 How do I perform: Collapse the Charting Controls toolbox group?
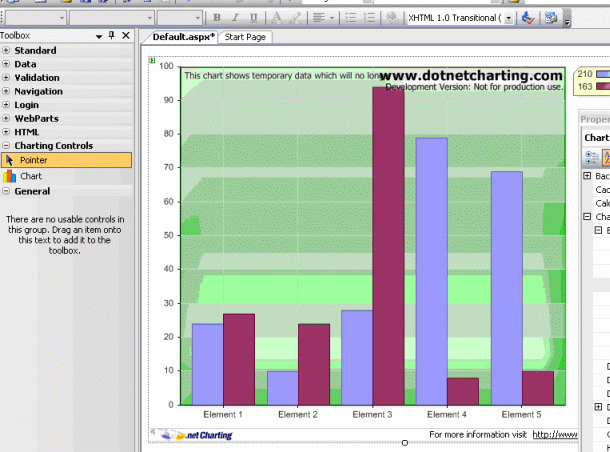click(6, 145)
